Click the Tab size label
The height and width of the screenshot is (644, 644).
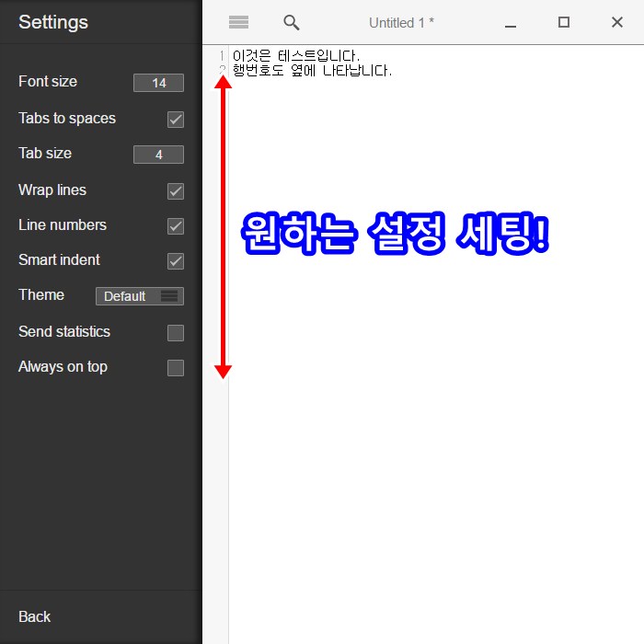45,154
